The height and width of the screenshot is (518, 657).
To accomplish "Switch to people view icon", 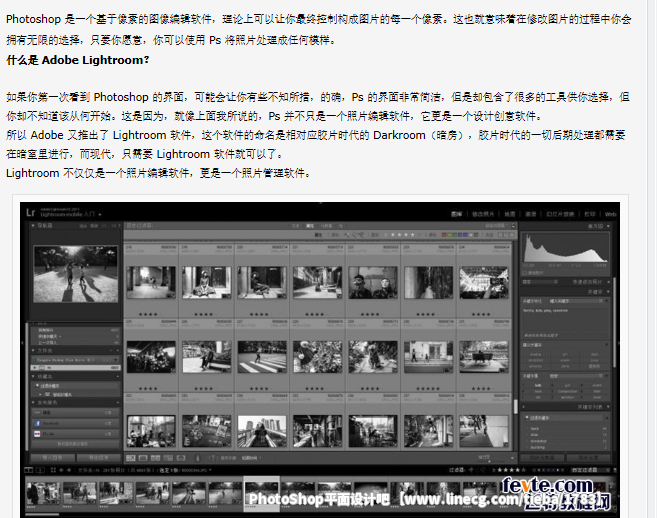I will 181,458.
